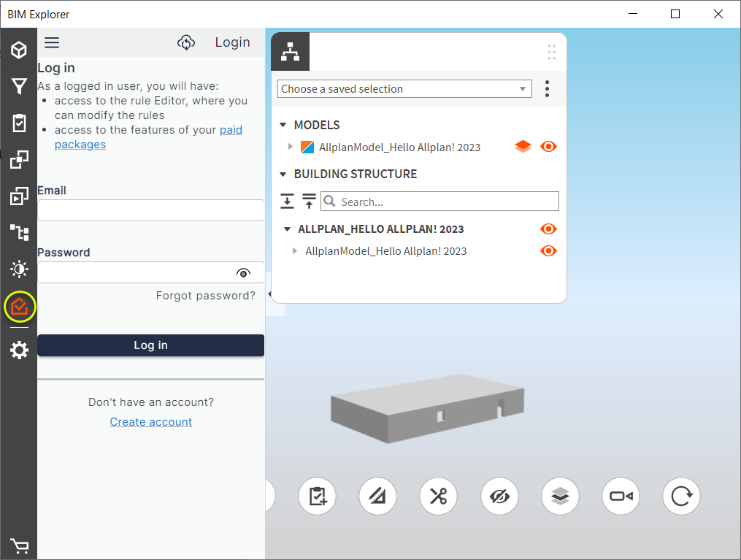Collapse the ALLPLAN_HELLO ALLPLAN! 2023 node

(x=287, y=229)
